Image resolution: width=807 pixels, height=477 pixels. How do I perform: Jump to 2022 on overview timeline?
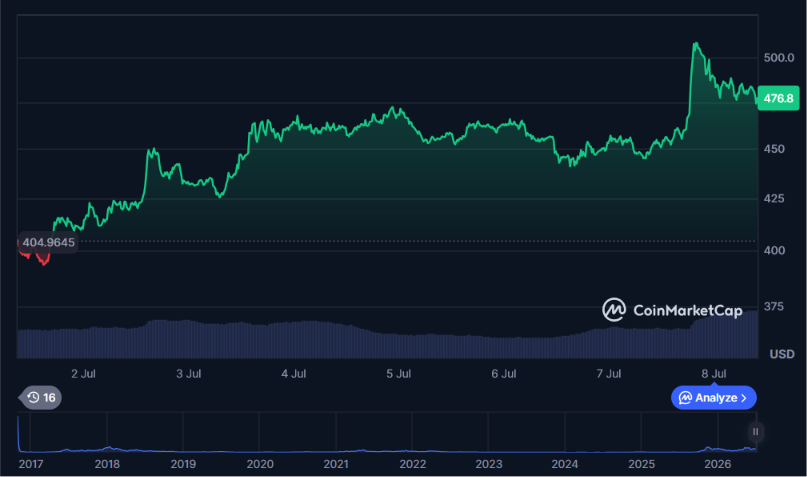pos(413,464)
